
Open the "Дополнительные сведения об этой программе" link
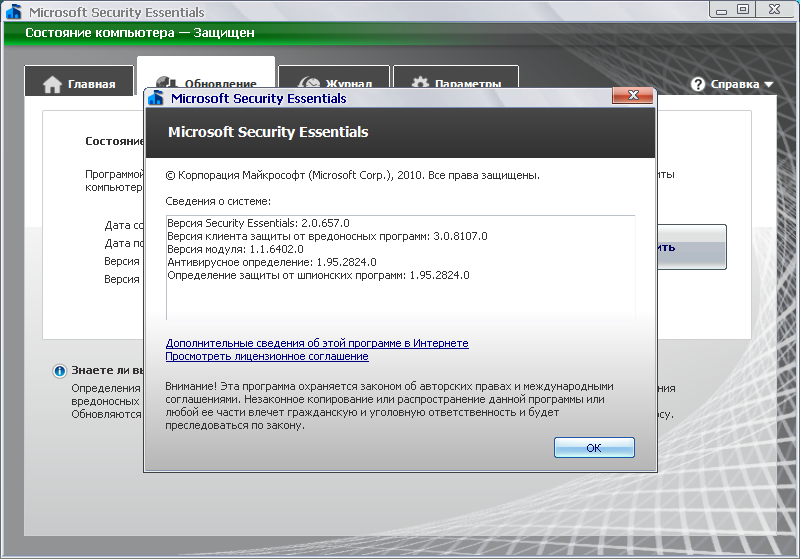point(317,343)
